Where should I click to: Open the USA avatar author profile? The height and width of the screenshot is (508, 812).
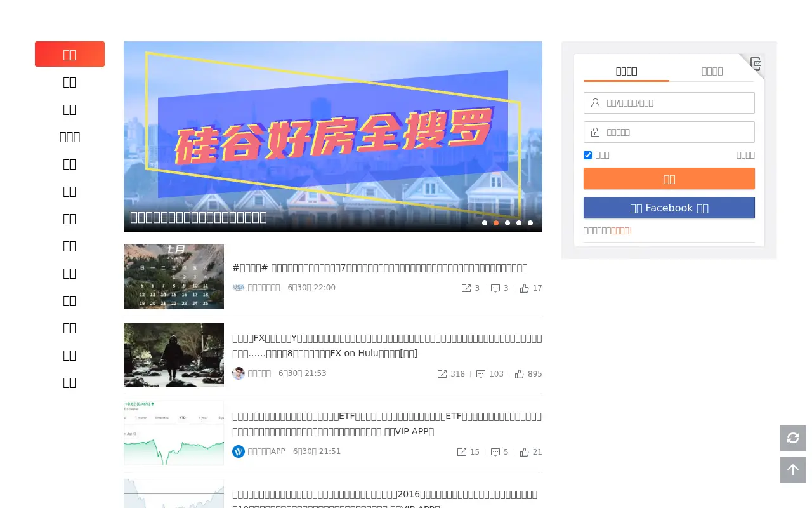239,288
